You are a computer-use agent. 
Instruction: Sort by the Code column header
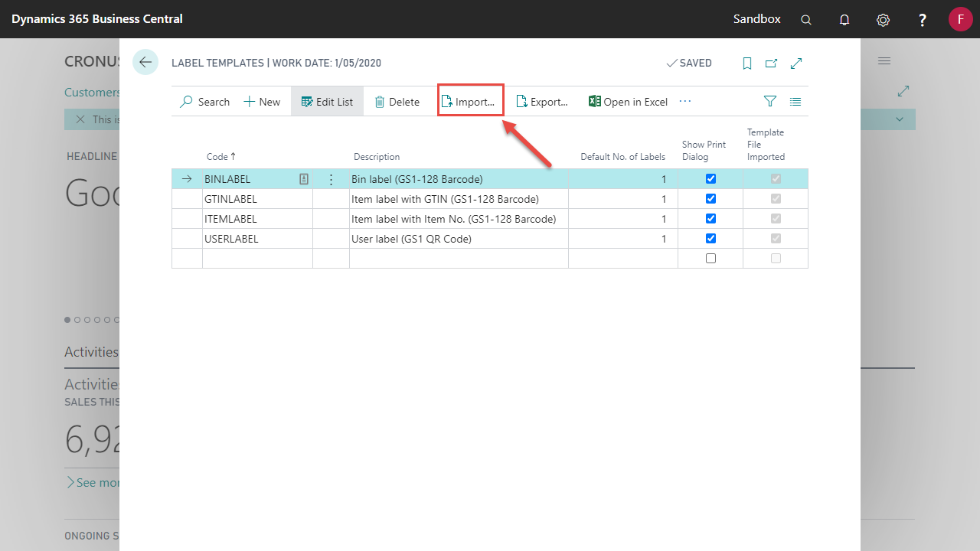click(221, 157)
